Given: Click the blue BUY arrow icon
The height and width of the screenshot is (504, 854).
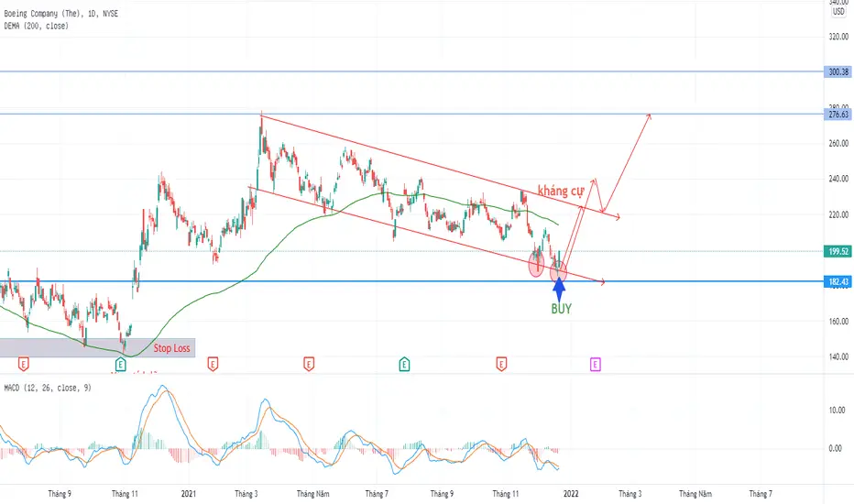Looking at the screenshot, I should 559,290.
